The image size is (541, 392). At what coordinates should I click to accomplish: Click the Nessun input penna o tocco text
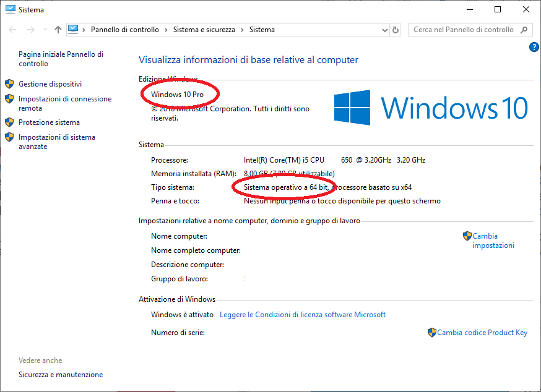coord(342,201)
